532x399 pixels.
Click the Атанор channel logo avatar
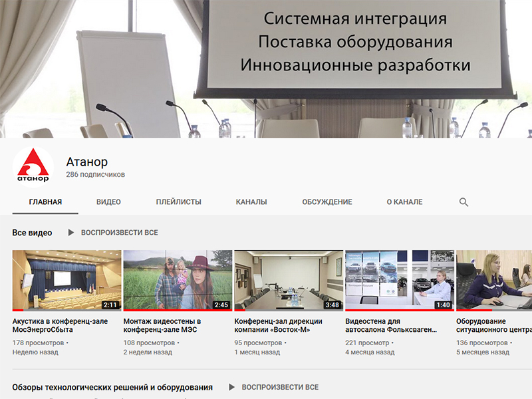(33, 167)
